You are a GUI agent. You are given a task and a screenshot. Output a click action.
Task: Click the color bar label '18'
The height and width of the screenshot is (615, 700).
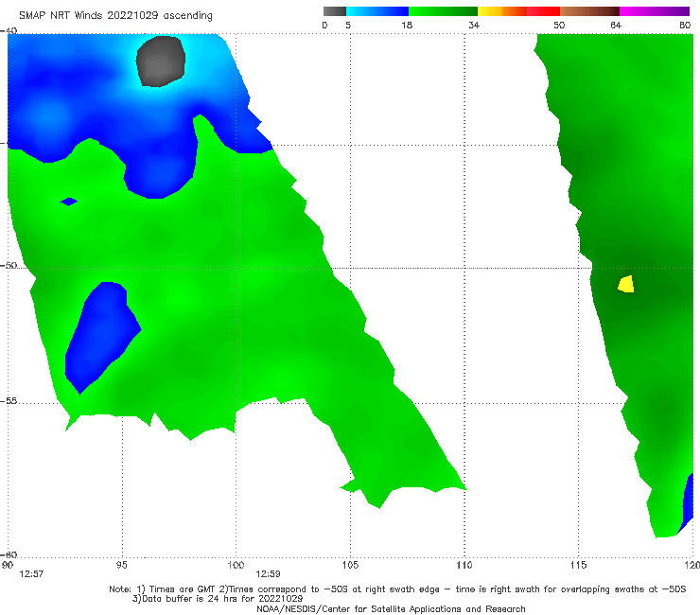tap(407, 25)
